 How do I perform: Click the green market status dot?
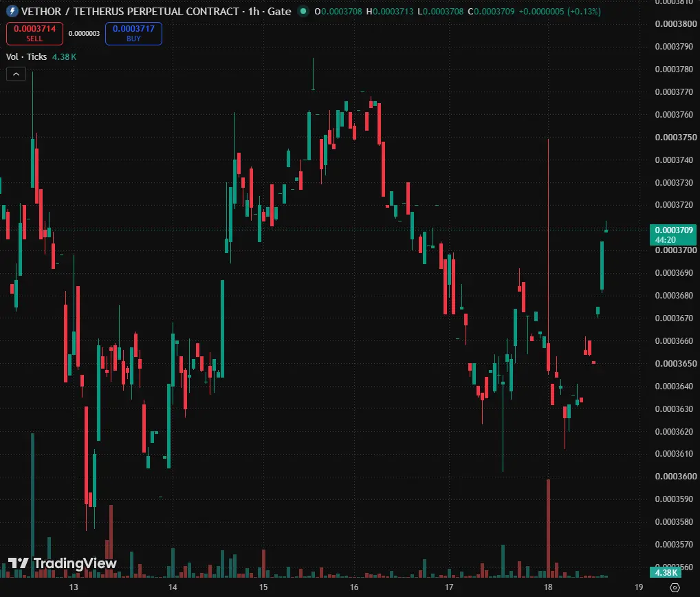(x=303, y=11)
